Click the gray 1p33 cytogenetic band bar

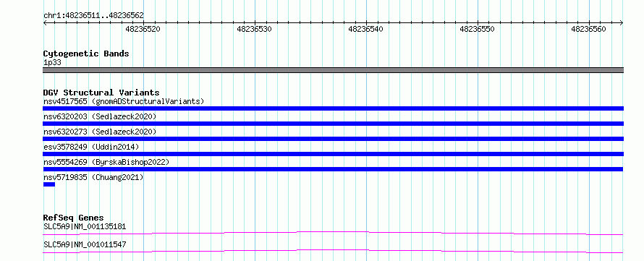click(333, 70)
